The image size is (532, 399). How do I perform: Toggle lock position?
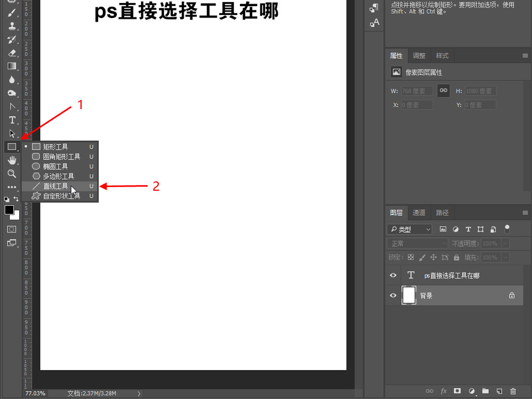click(433, 257)
